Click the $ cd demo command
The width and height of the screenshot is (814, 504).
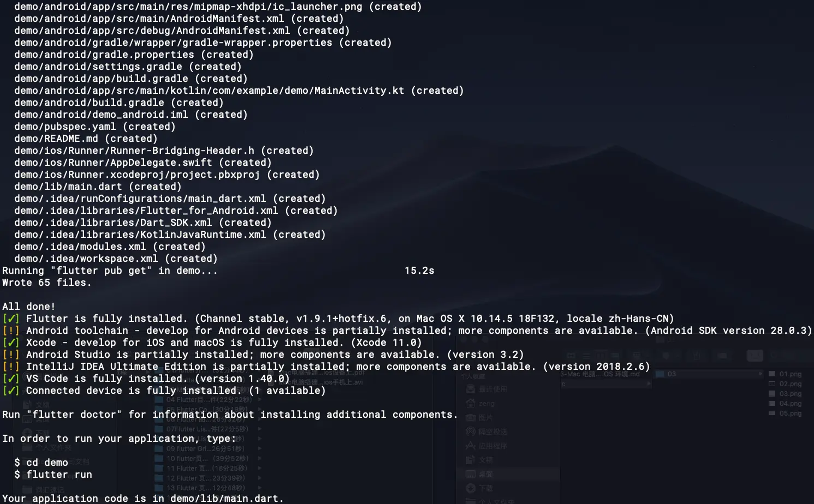coord(41,463)
